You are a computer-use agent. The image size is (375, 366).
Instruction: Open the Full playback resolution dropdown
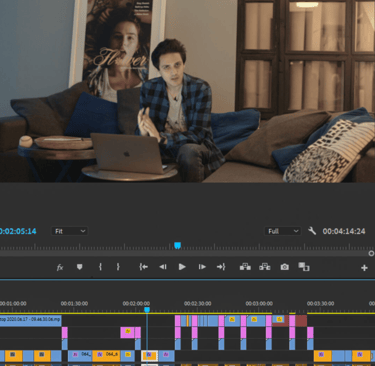pyautogui.click(x=283, y=231)
